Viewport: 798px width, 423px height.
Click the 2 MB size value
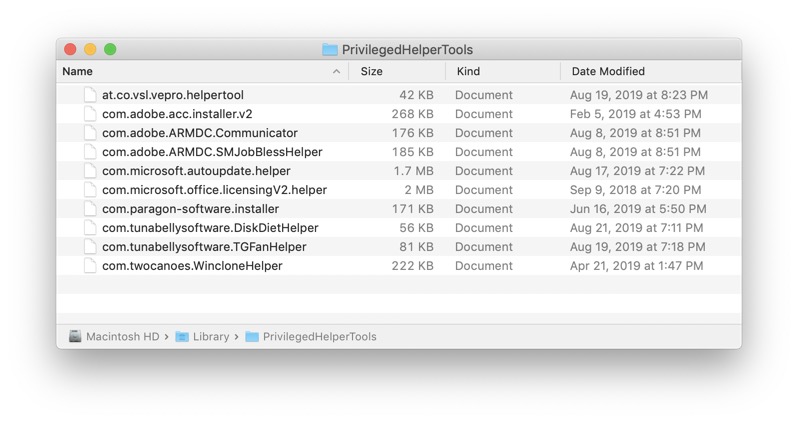click(419, 190)
